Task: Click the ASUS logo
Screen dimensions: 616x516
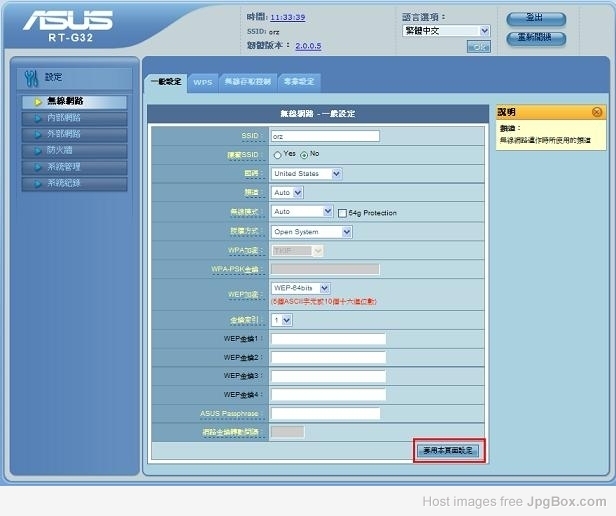Action: 68,22
